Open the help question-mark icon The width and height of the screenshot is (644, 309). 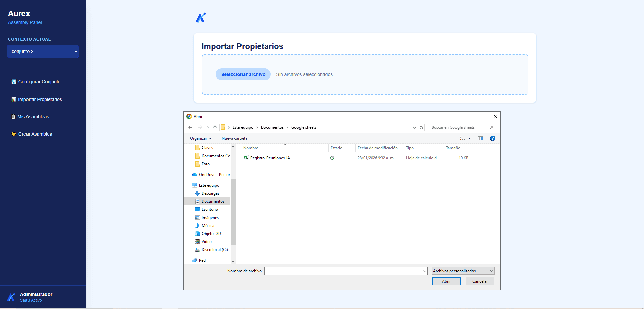(493, 138)
